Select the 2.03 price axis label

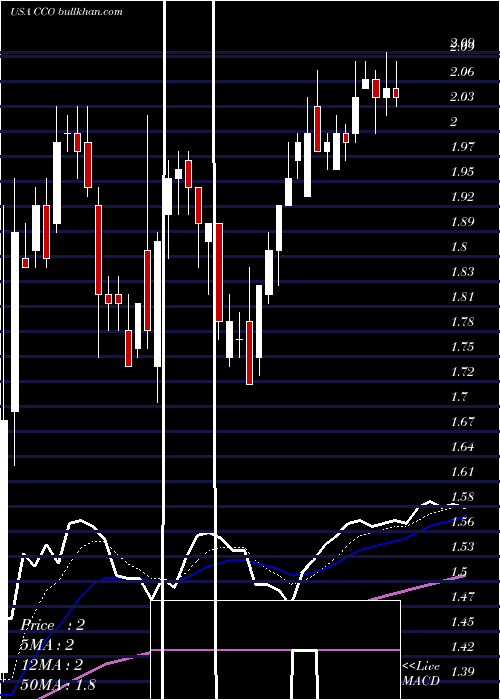pos(462,96)
